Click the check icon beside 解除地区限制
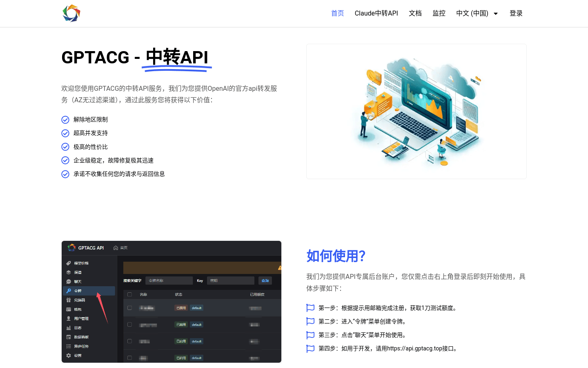 [x=65, y=120]
